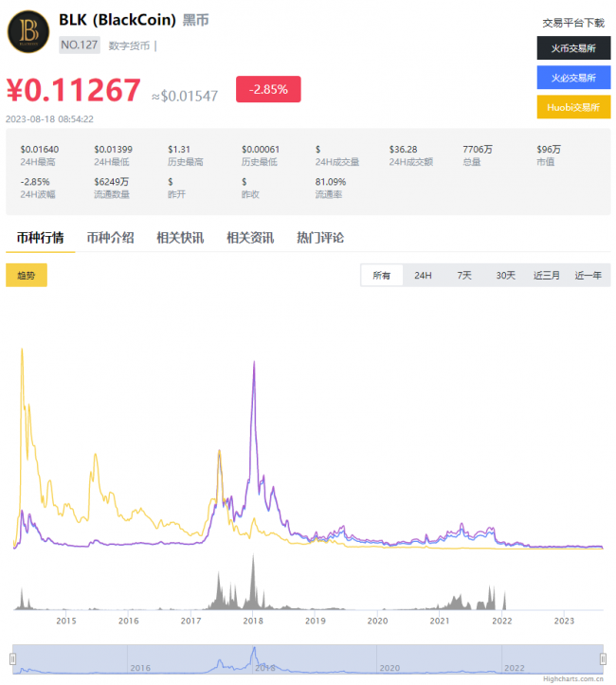Click the -2.85% price change badge
Screen dimensions: 616x685
coord(268,89)
